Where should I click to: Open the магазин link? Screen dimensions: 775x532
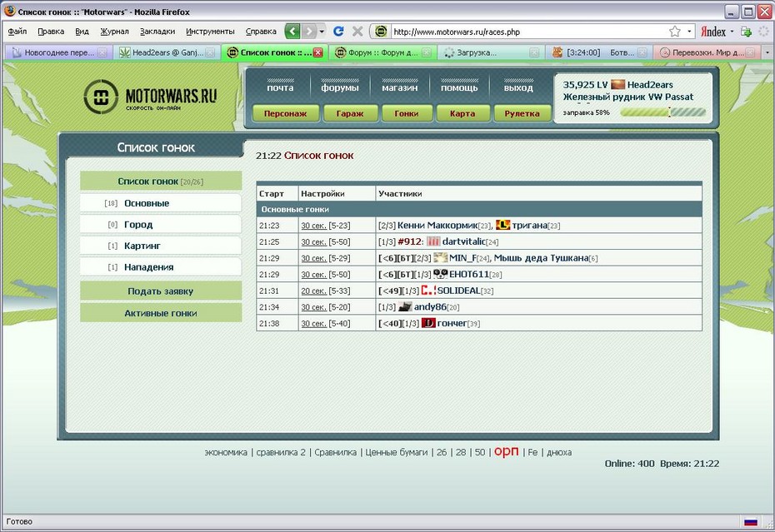[x=399, y=87]
